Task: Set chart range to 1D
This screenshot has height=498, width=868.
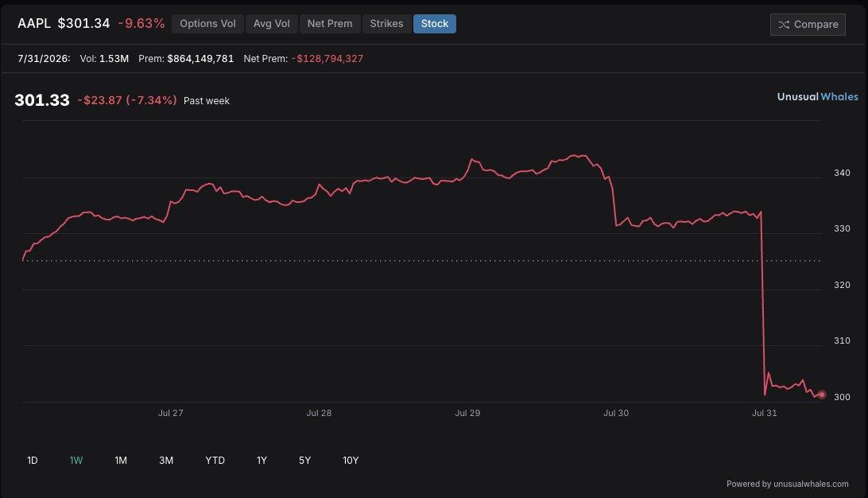Action: point(32,461)
